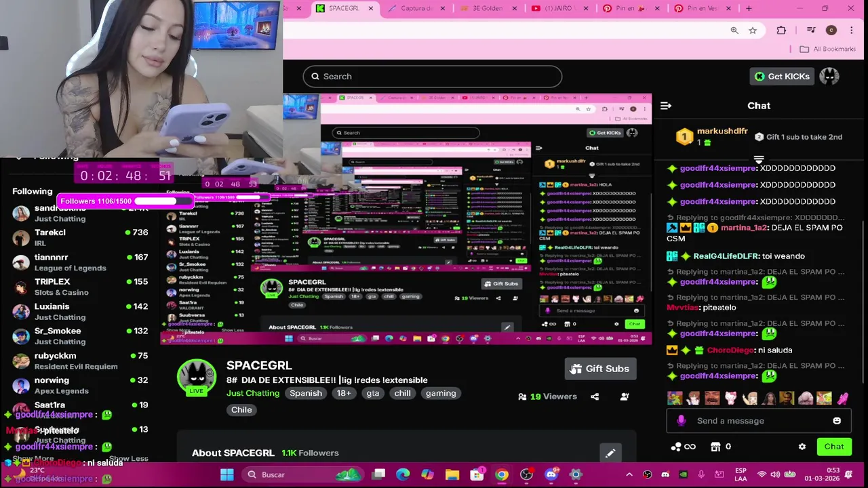Open the Sr_Smokee channel in Following

[80, 335]
